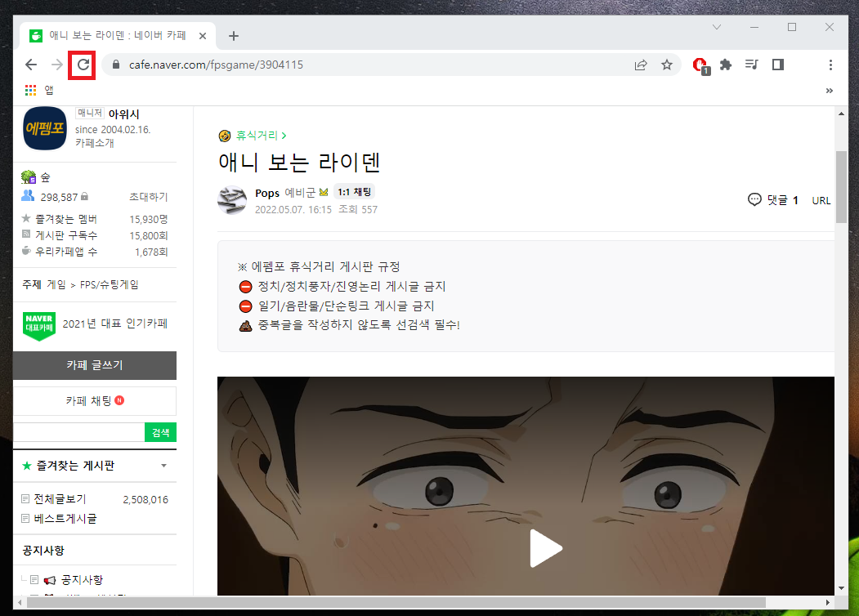Open the tab search dropdown arrow

pyautogui.click(x=717, y=27)
